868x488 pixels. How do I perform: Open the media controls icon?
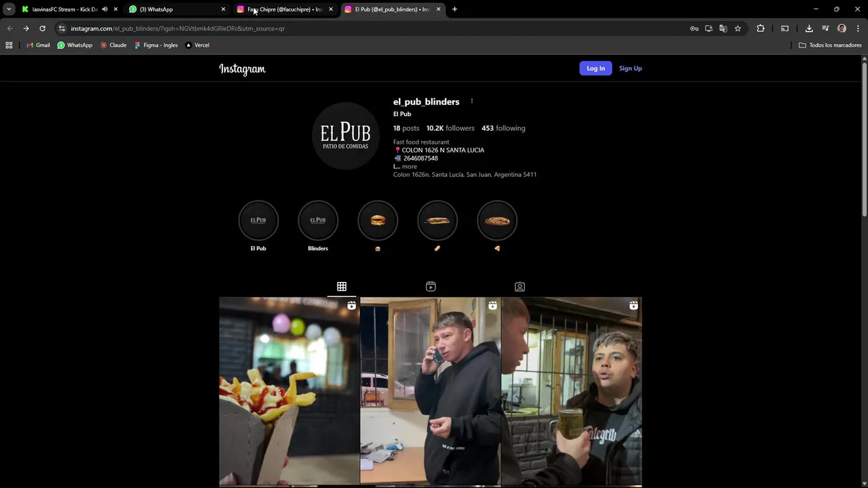point(825,28)
